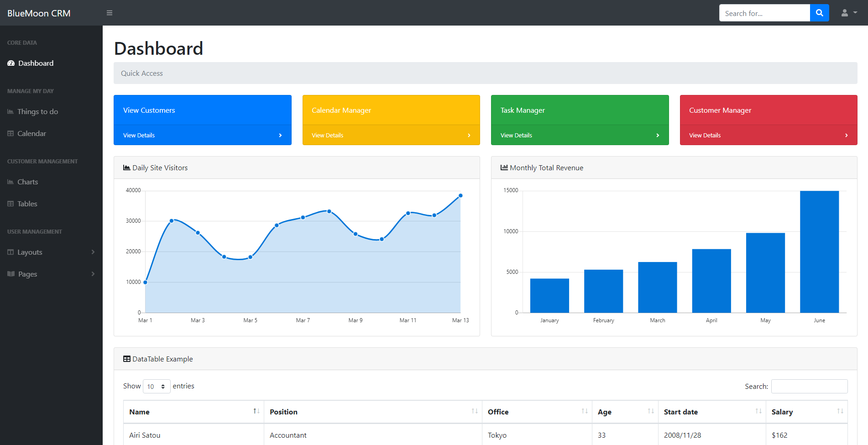Click the DataTable Example grid icon
Image resolution: width=868 pixels, height=445 pixels.
click(126, 359)
